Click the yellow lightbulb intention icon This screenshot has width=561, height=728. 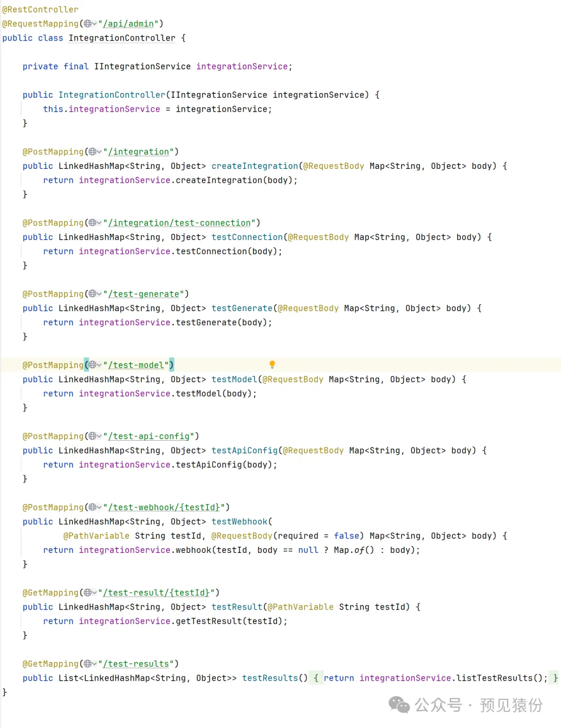tap(272, 365)
